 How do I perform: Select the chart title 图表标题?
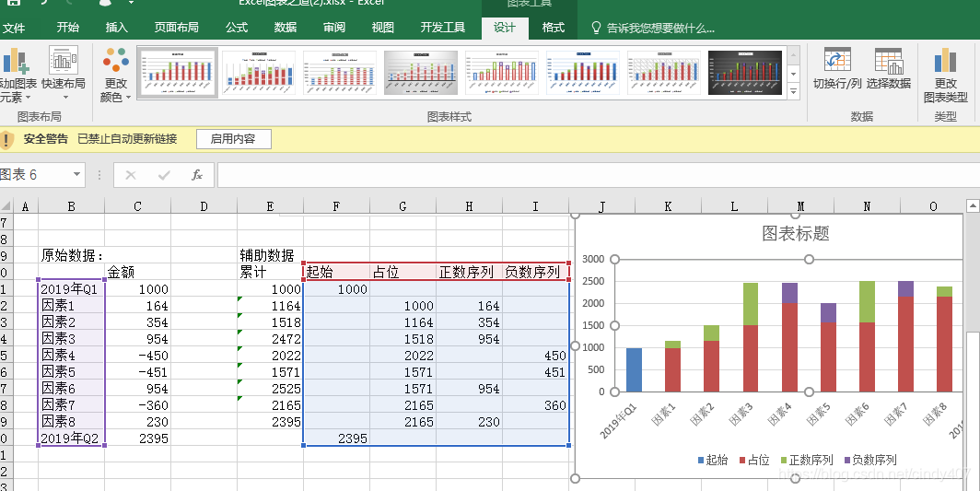click(796, 233)
